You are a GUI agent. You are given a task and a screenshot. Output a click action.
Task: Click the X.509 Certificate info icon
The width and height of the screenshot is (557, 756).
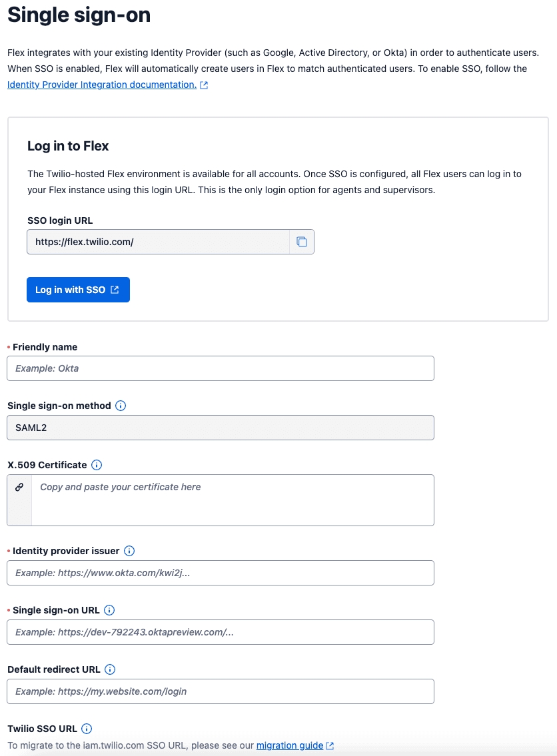[x=97, y=465]
